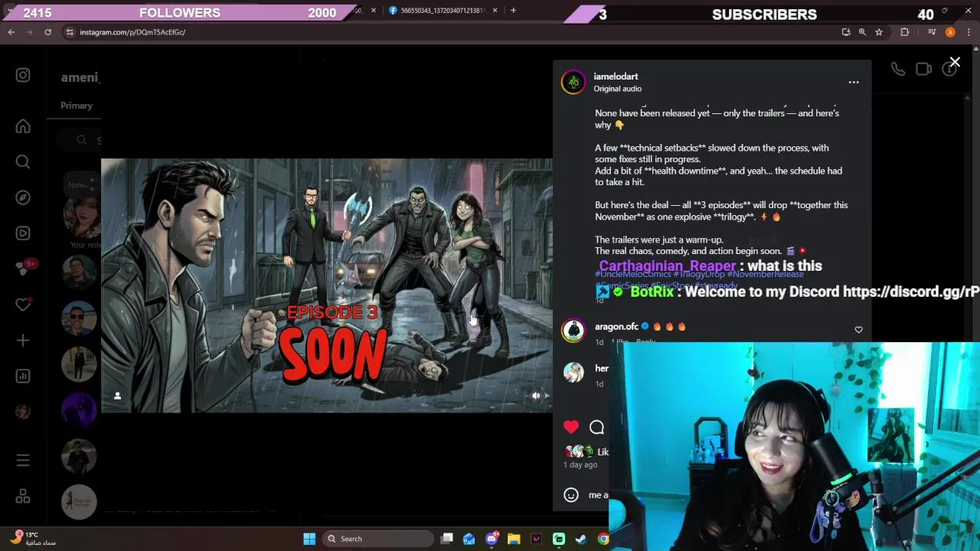Open the Instagram logo home link

pos(23,75)
